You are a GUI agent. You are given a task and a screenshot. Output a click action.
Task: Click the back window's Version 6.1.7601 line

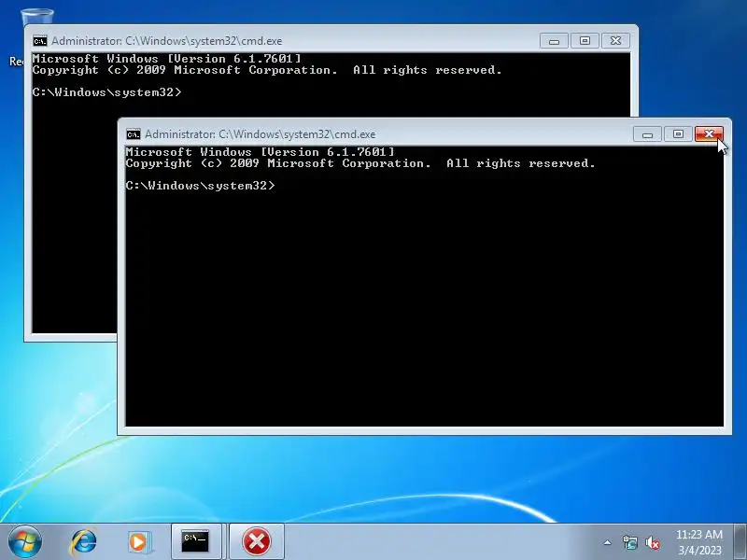[x=167, y=59]
